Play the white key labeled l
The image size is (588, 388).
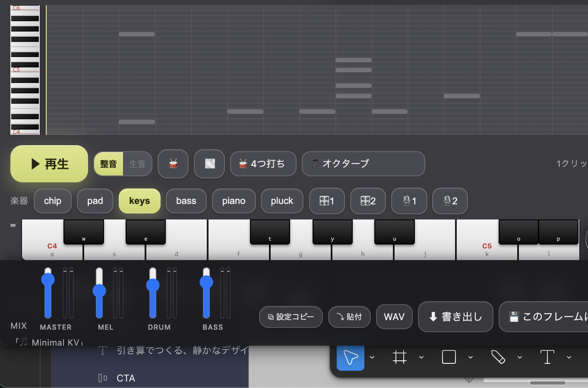549,252
